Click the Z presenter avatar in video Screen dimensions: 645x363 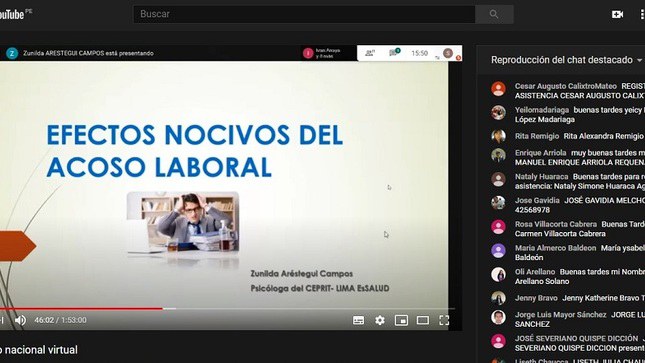tap(12, 53)
